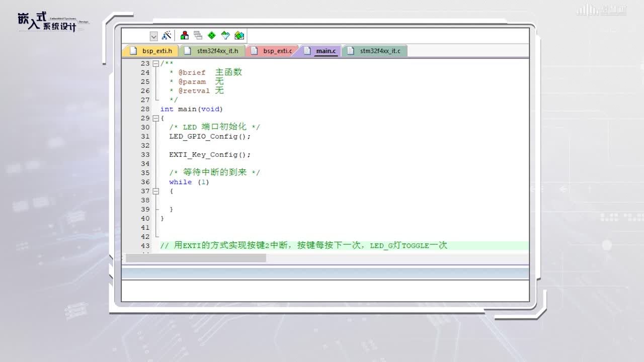Click the Options for Target magic wand icon
The image size is (644, 362).
coord(167,36)
